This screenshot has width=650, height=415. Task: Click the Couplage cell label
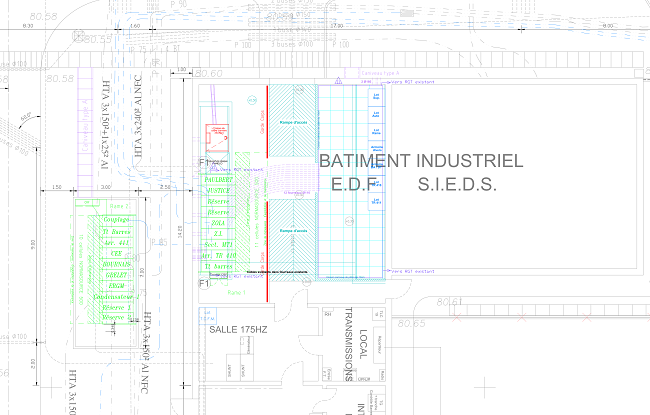click(x=116, y=220)
